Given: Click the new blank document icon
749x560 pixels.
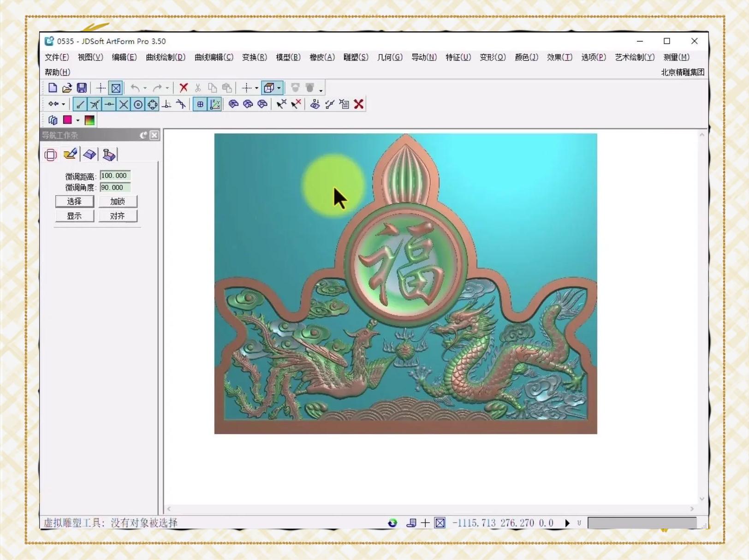Looking at the screenshot, I should (53, 88).
